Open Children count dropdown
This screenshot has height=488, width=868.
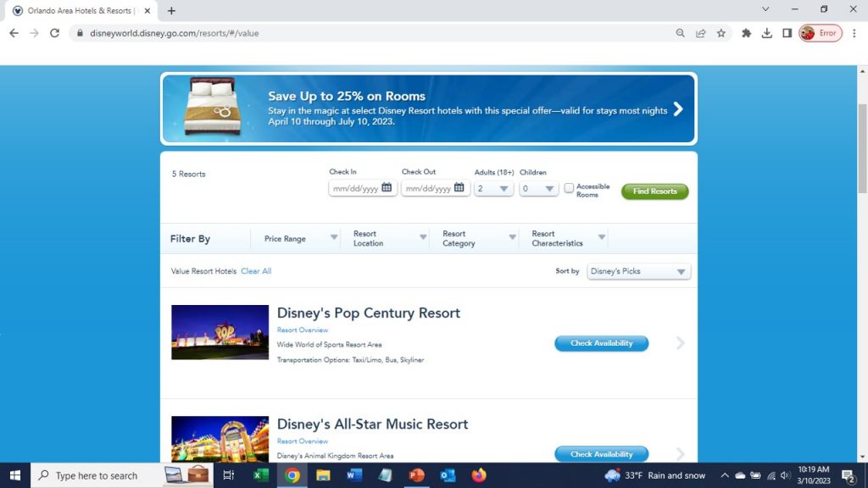pos(538,189)
